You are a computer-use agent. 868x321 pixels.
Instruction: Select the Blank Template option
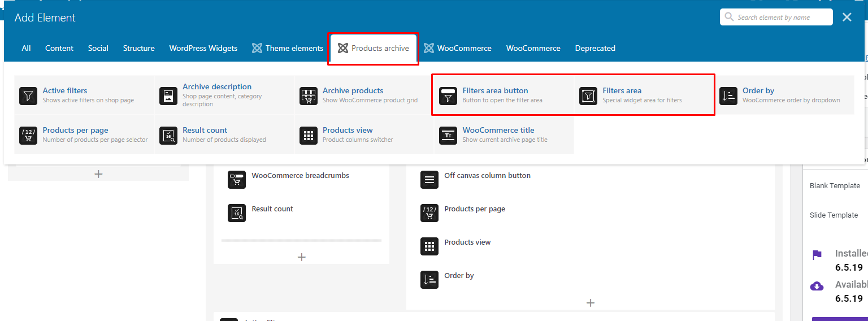pyautogui.click(x=835, y=186)
